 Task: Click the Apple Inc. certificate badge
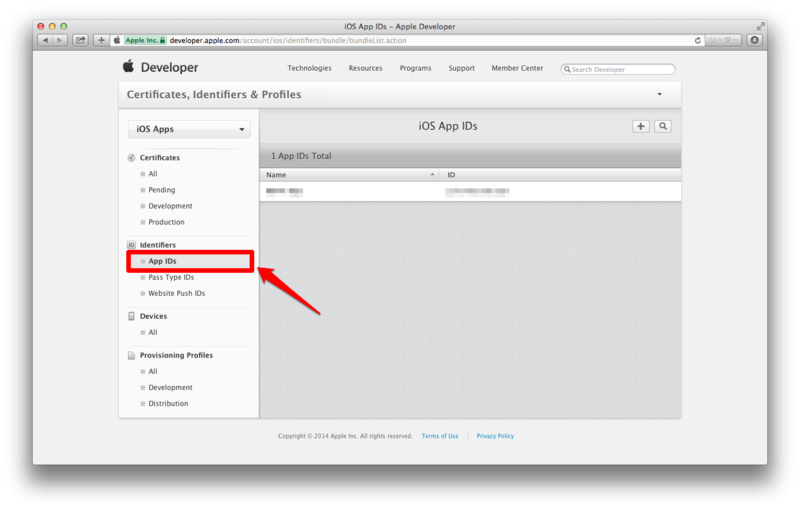(145, 40)
